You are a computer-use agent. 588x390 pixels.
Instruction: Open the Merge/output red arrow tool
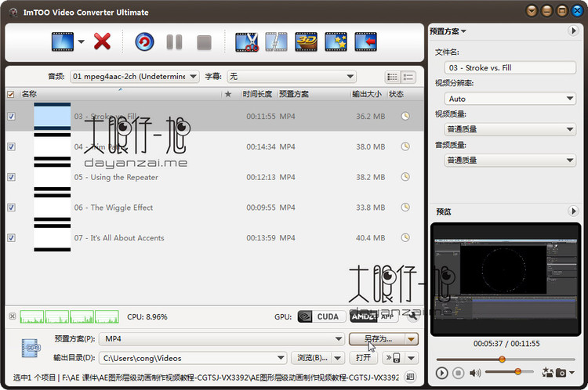pos(365,42)
